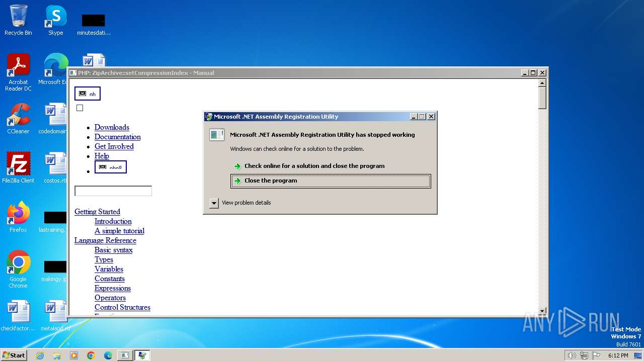
Task: Open the Documentation link
Action: pyautogui.click(x=118, y=137)
